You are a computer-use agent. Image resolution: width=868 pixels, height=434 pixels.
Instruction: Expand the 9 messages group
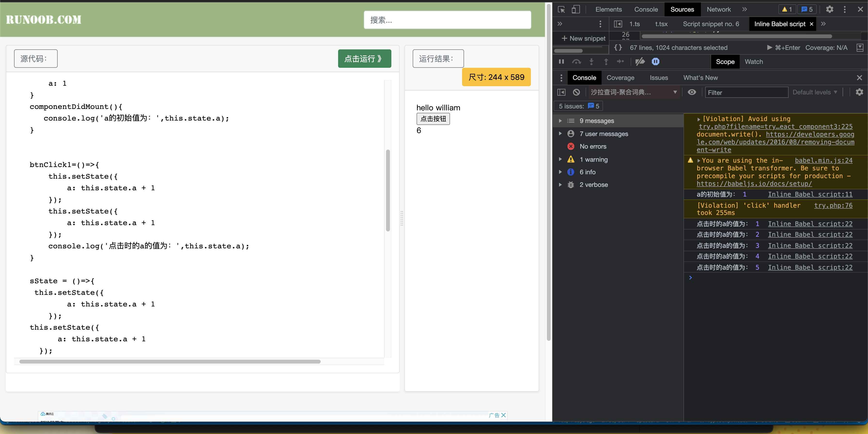pyautogui.click(x=560, y=121)
